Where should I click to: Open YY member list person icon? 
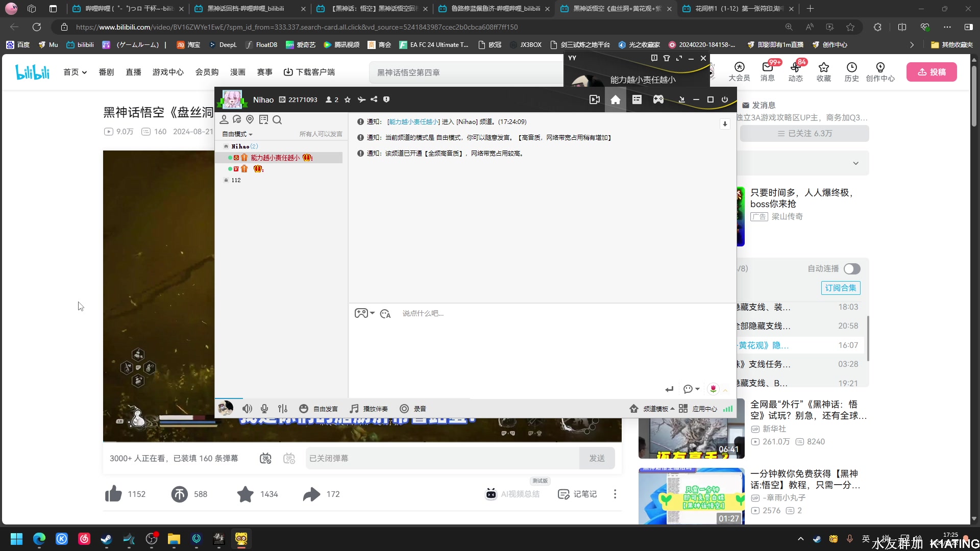click(224, 119)
